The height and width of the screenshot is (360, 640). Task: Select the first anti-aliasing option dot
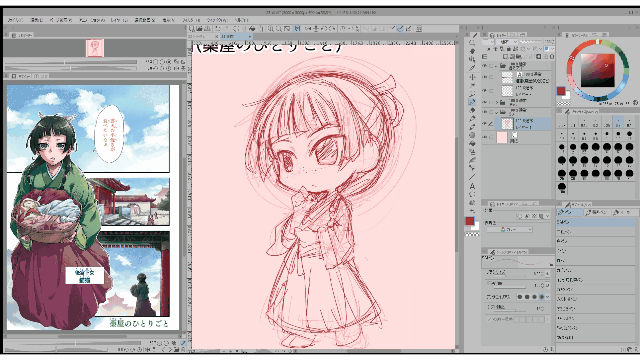tap(520, 297)
